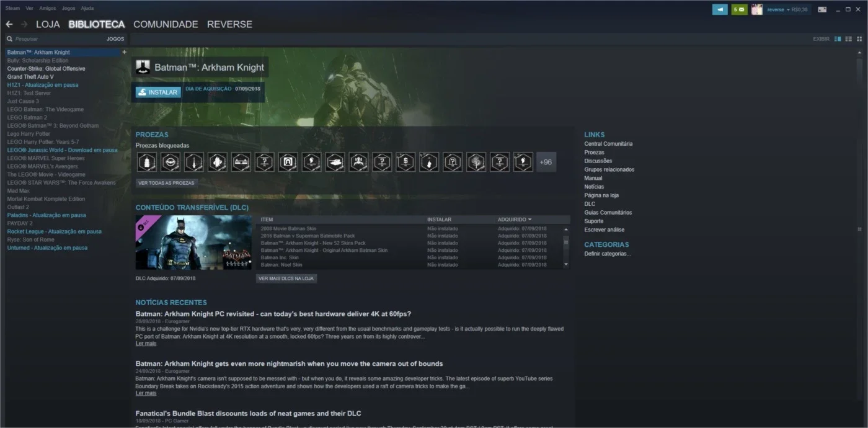Click the reverse profile avatar picture
This screenshot has width=868, height=428.
756,9
